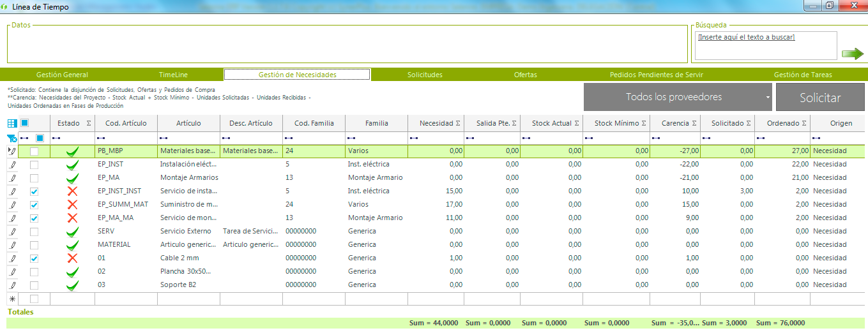Click the sigma icon in Solicitado header
The width and height of the screenshot is (868, 333).
[x=749, y=123]
